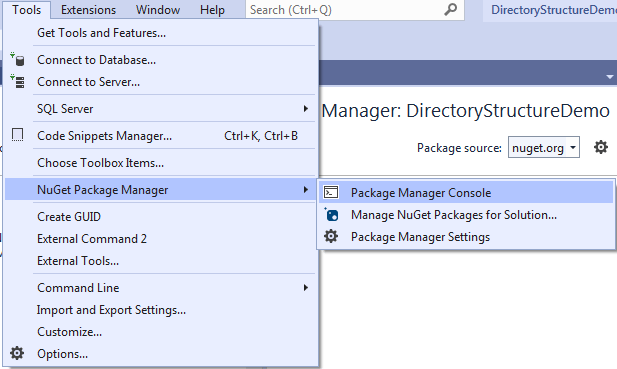Viewport: 617px width, 369px height.
Task: Click the Package Manager Settings gear icon
Action: 331,236
